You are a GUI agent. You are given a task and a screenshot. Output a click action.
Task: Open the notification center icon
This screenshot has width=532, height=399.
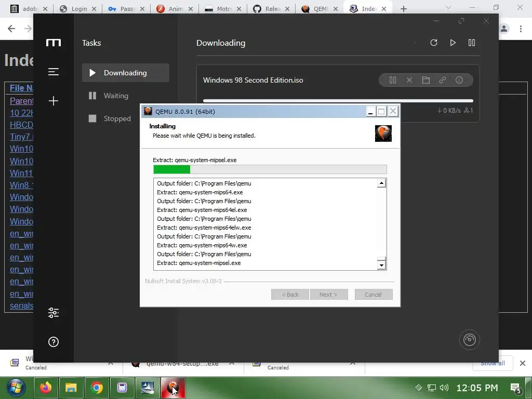coord(516,388)
